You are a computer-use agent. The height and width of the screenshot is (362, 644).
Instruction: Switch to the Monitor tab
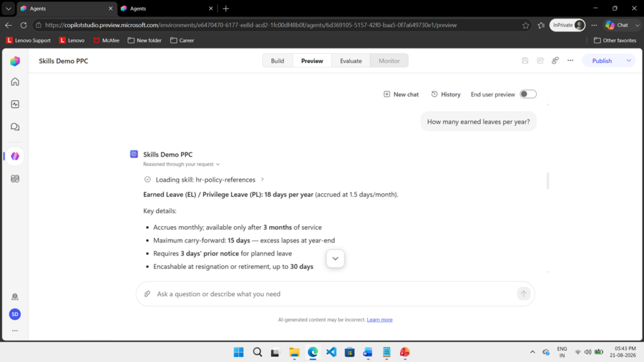389,61
